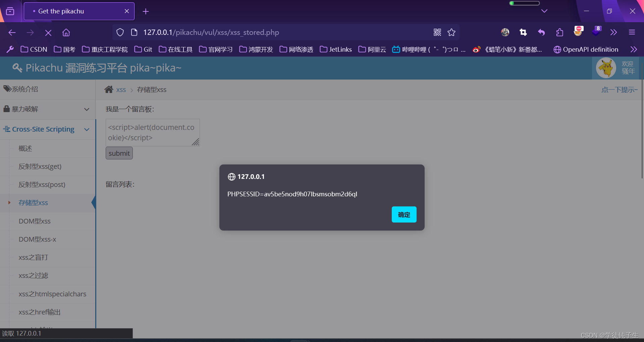Viewport: 644px width, 342px height.
Task: Open the OpenAPI definition bookmark
Action: click(586, 49)
